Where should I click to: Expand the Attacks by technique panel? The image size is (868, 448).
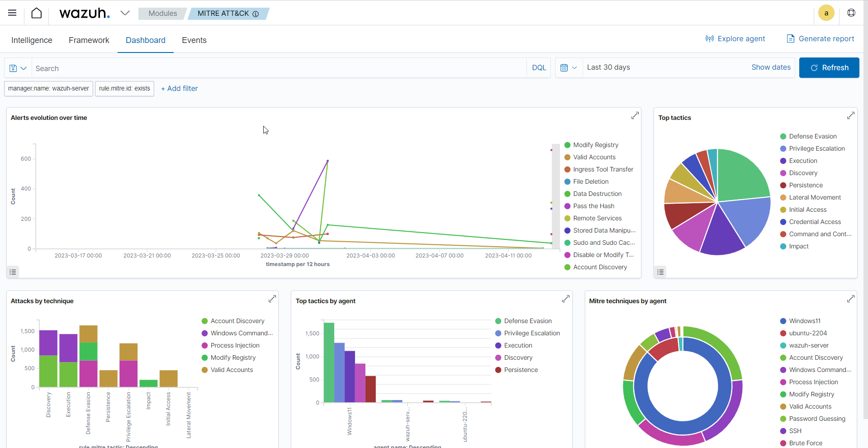[x=272, y=299]
